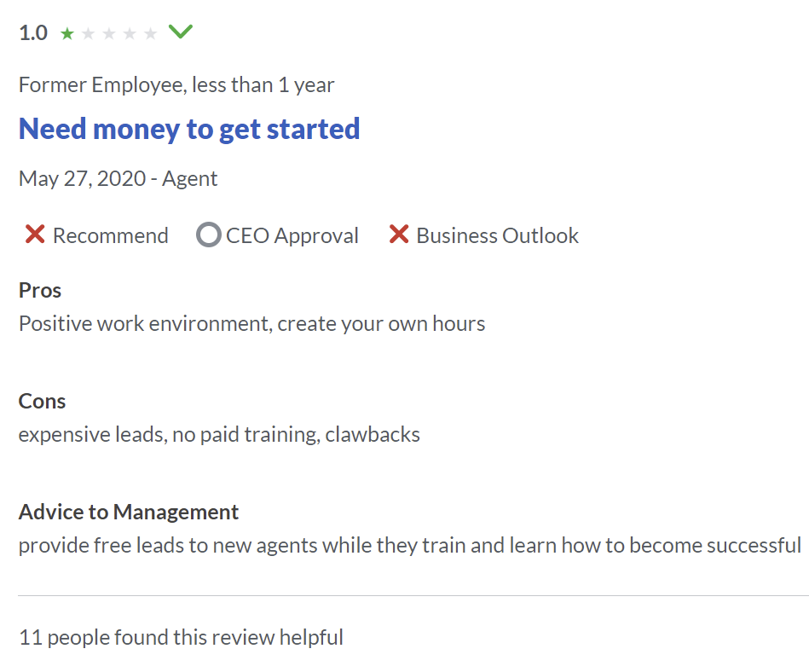Open the 'Need money to get started' review
This screenshot has width=809, height=672.
tap(189, 129)
